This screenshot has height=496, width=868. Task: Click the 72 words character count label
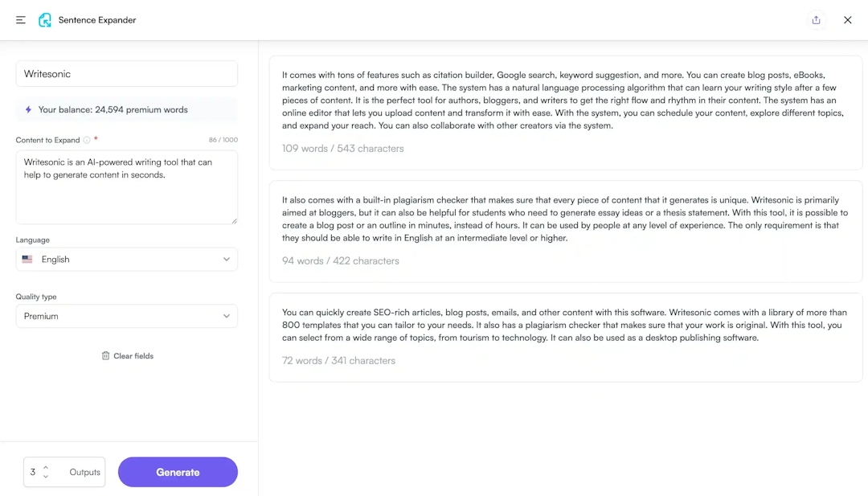(338, 360)
